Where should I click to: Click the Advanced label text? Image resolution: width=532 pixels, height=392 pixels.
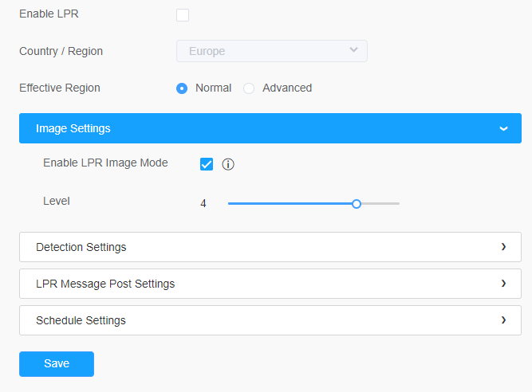287,88
